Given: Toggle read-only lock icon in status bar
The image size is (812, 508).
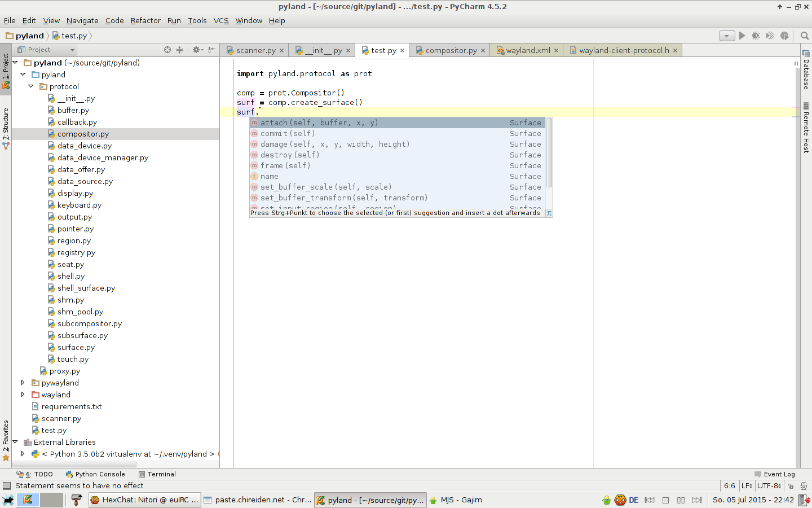Looking at the screenshot, I should pos(791,486).
